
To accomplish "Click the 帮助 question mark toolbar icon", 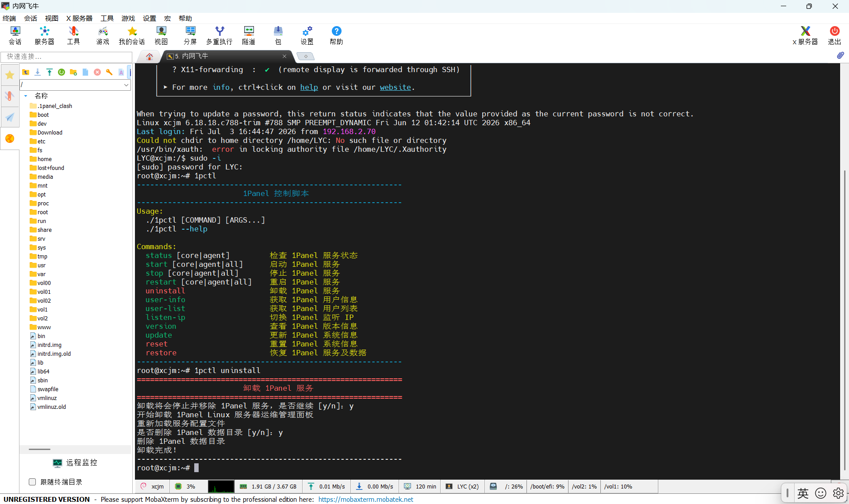I will point(336,35).
